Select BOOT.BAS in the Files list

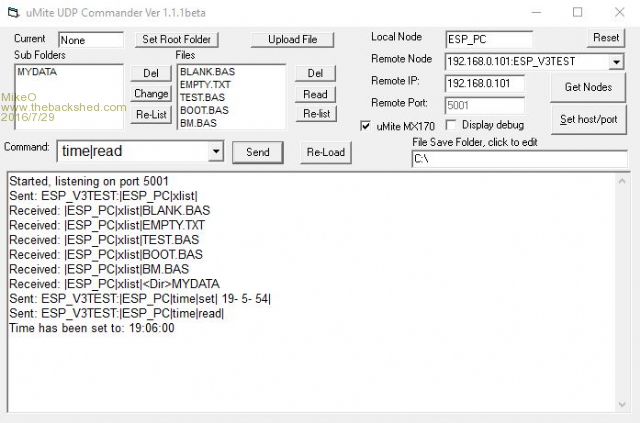(x=204, y=111)
